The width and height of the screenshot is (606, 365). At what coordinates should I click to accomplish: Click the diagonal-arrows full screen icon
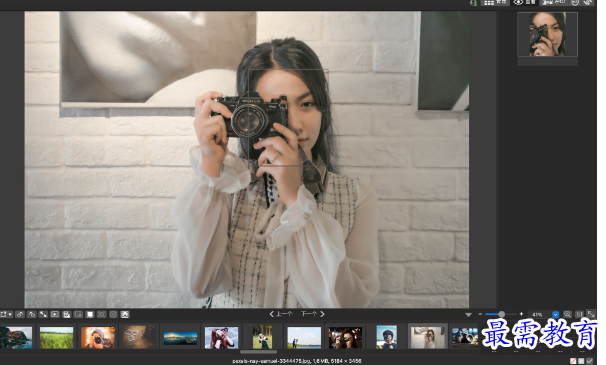coord(43,314)
